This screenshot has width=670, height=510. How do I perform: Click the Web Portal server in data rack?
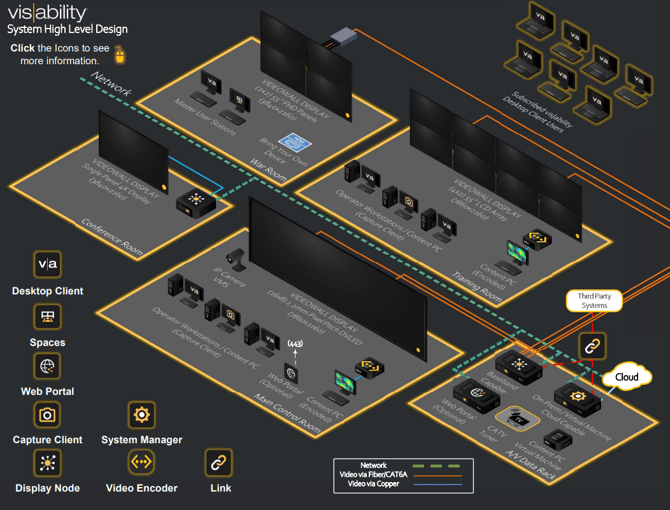pyautogui.click(x=476, y=396)
